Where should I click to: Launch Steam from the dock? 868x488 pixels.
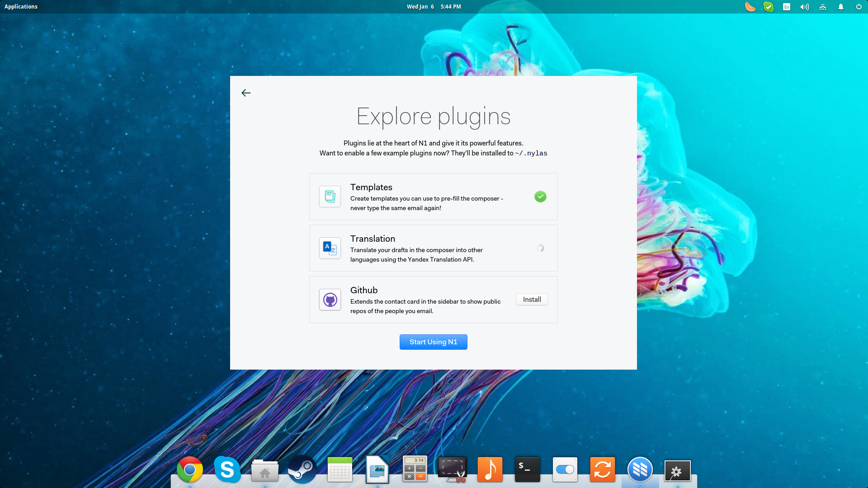(302, 470)
